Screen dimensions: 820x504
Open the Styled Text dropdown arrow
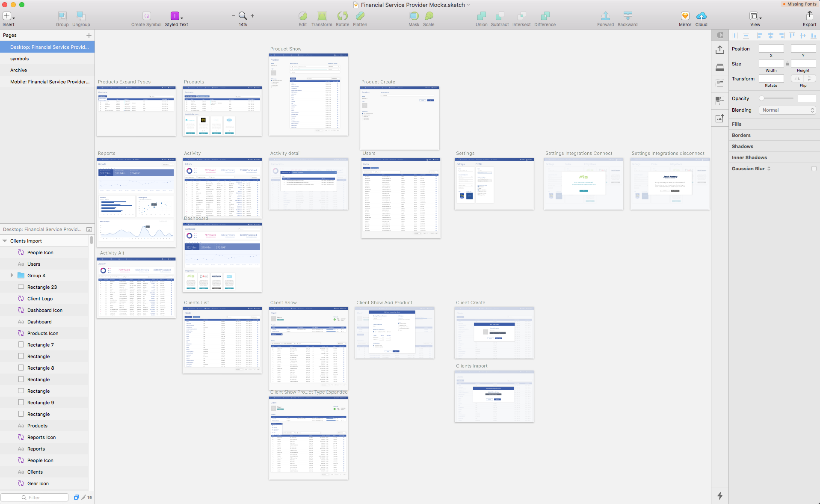[182, 18]
